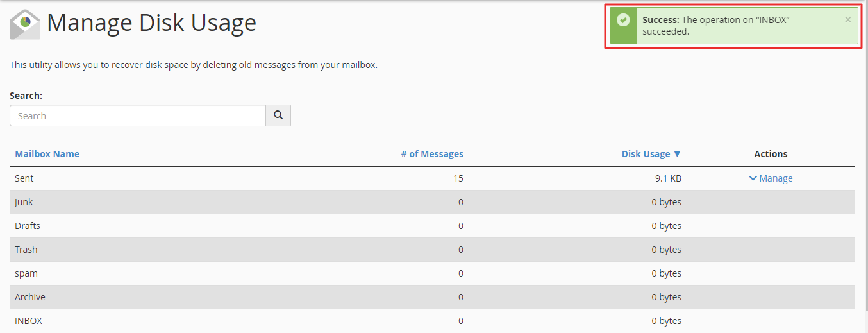Viewport: 868px width, 333px height.
Task: Select the Trash mailbox row
Action: coord(432,250)
